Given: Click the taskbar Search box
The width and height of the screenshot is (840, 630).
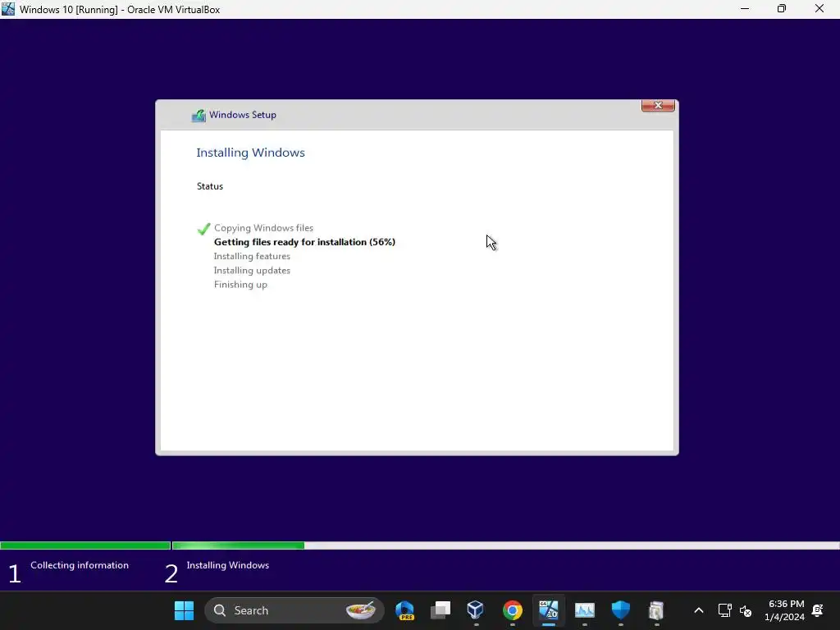Looking at the screenshot, I should click(x=294, y=610).
